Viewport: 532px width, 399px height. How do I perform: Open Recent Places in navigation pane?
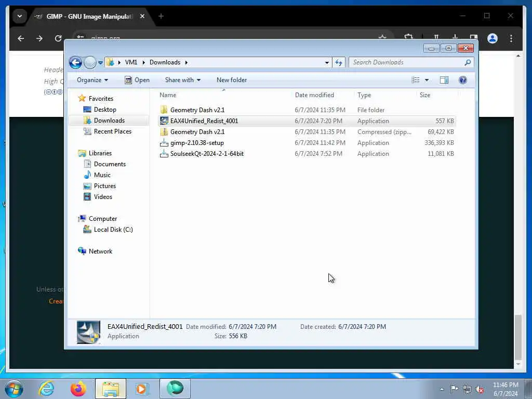click(x=113, y=131)
